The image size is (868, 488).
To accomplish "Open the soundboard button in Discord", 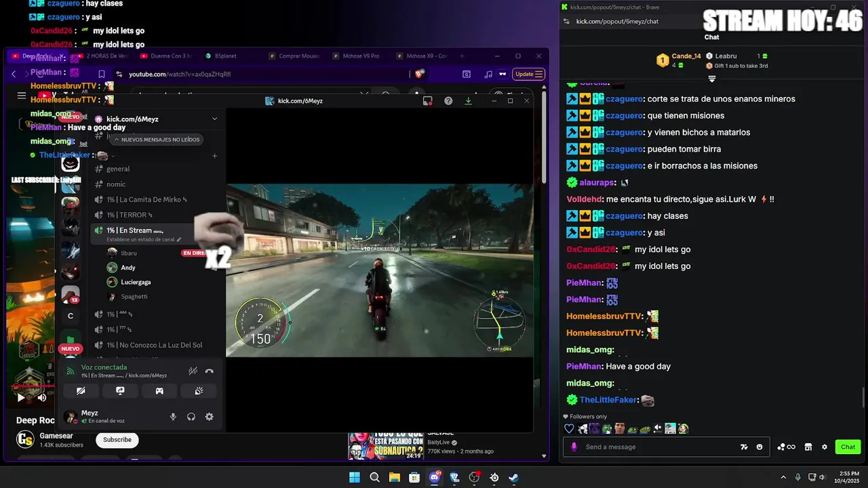I will [x=199, y=391].
